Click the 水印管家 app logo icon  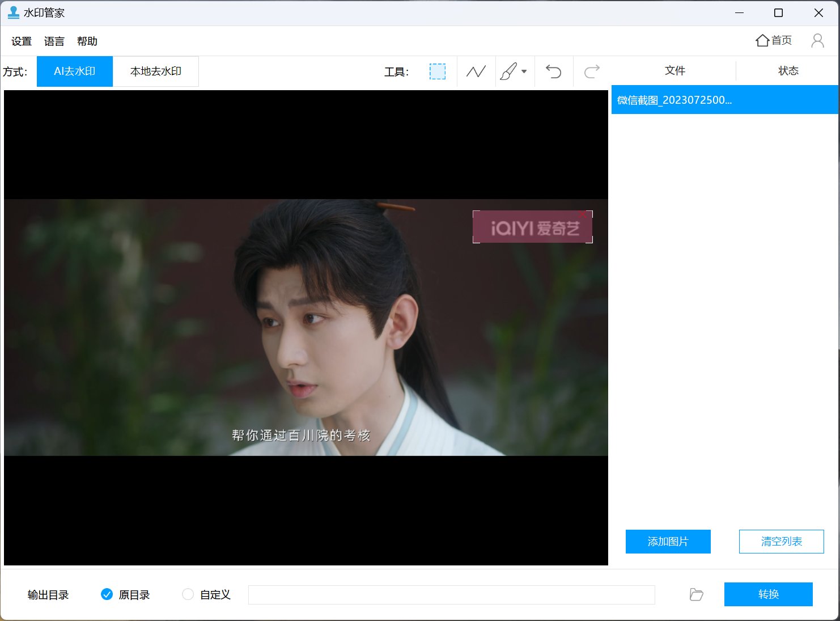14,12
